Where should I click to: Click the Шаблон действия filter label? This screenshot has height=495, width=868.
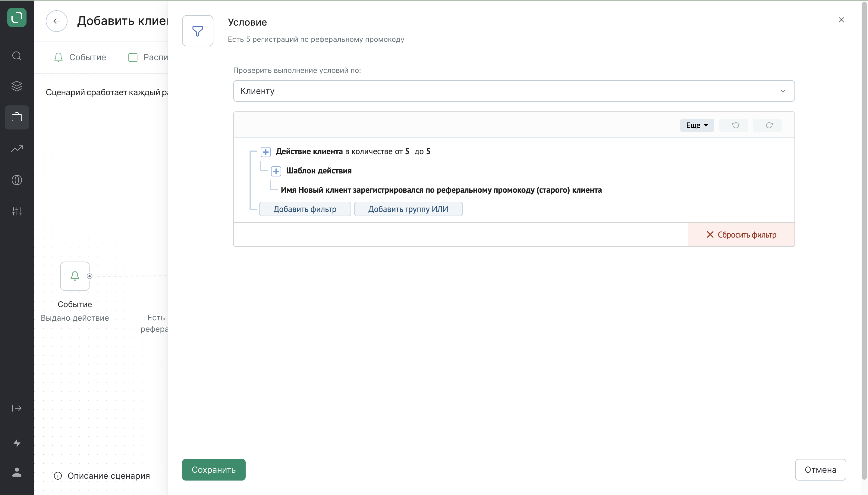click(319, 171)
